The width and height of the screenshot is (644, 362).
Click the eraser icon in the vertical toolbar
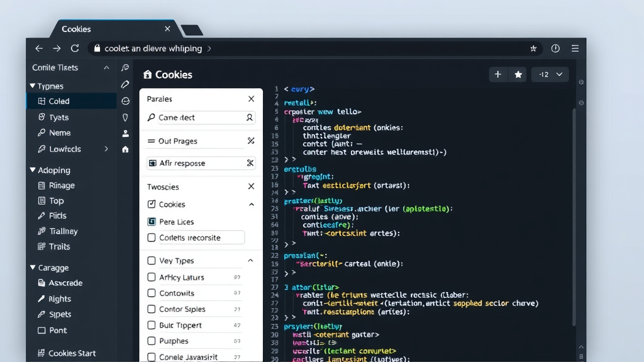125,101
